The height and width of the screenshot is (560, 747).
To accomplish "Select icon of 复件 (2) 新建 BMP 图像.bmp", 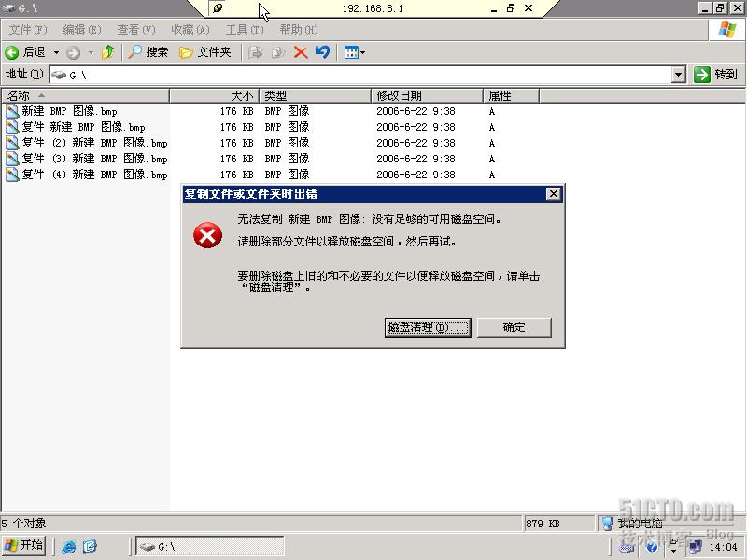I will (x=12, y=143).
